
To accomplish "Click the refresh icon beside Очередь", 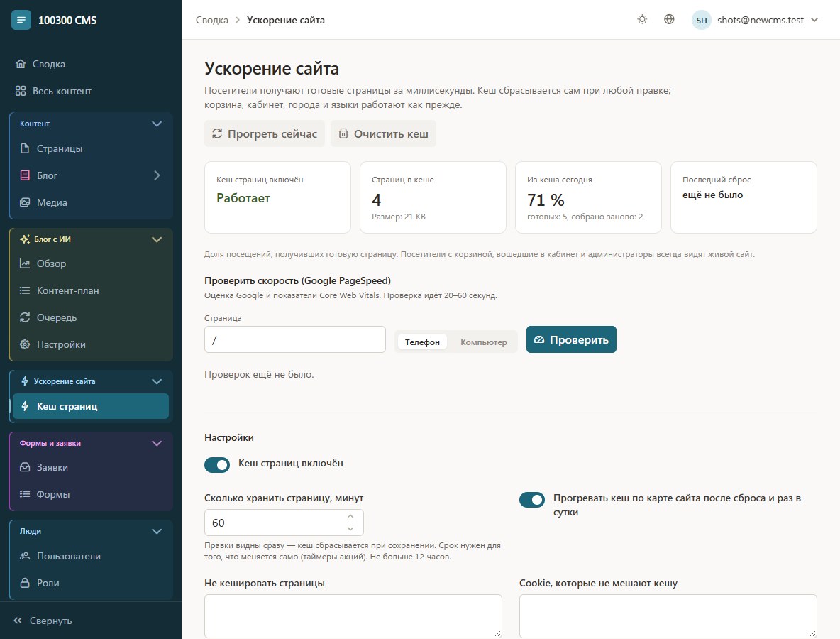I will coord(25,317).
